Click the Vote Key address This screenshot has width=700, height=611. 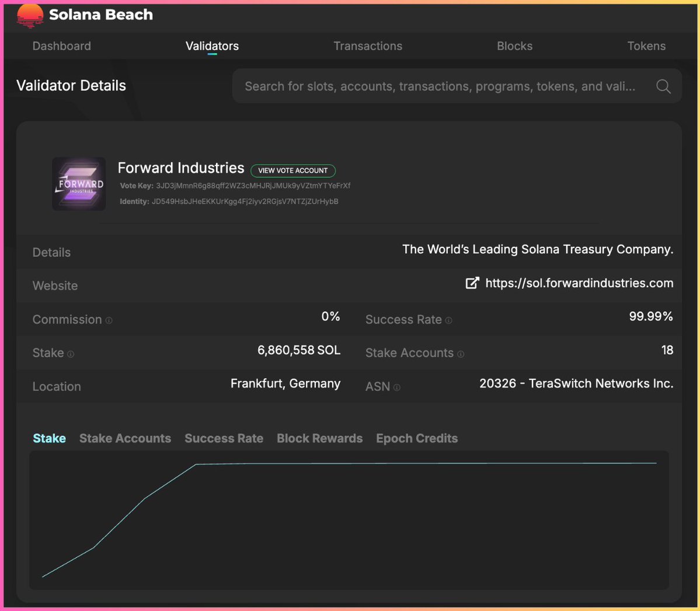point(253,186)
